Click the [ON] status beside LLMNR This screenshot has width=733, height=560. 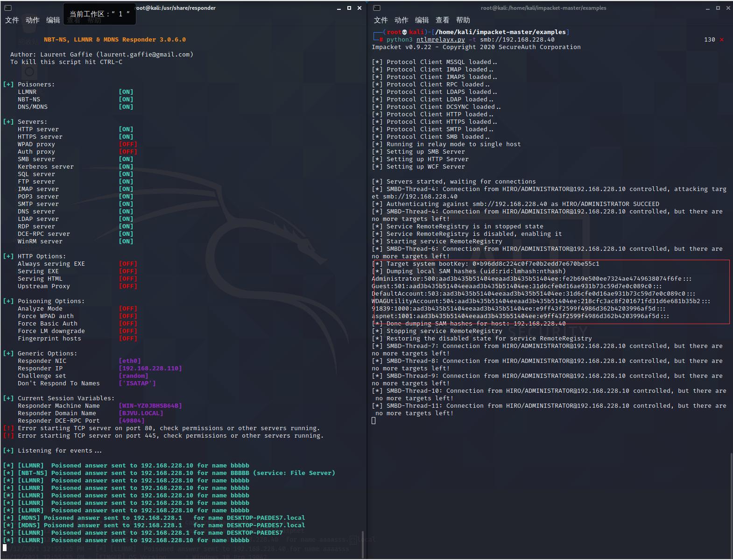[x=126, y=92]
